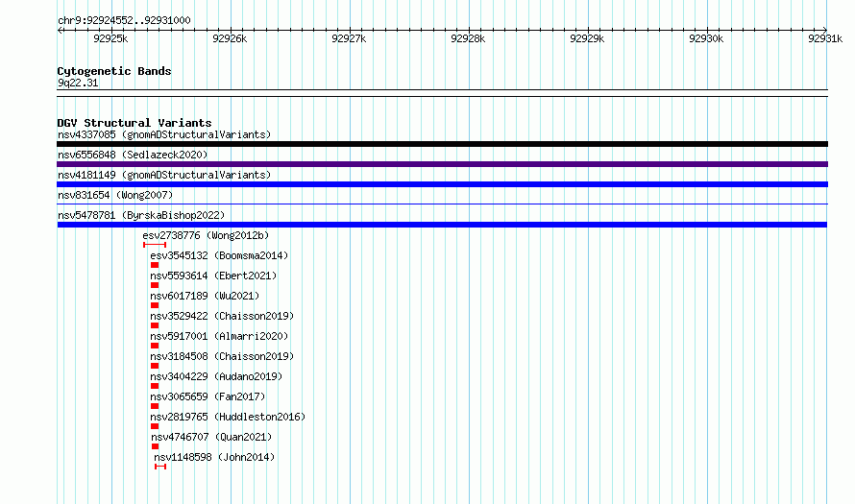The image size is (855, 504).
Task: Click the DGV Structural Variants track title
Action: click(134, 123)
